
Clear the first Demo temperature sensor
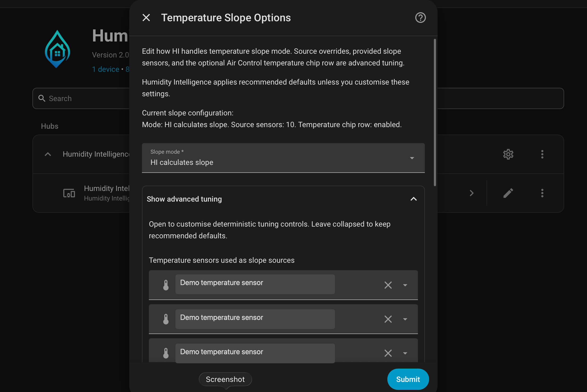pos(388,285)
